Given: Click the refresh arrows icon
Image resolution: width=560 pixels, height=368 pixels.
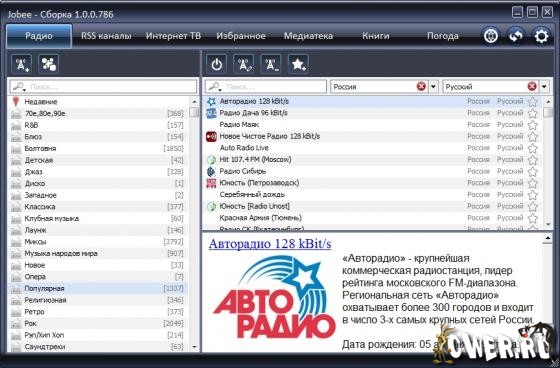Looking at the screenshot, I should (x=516, y=36).
